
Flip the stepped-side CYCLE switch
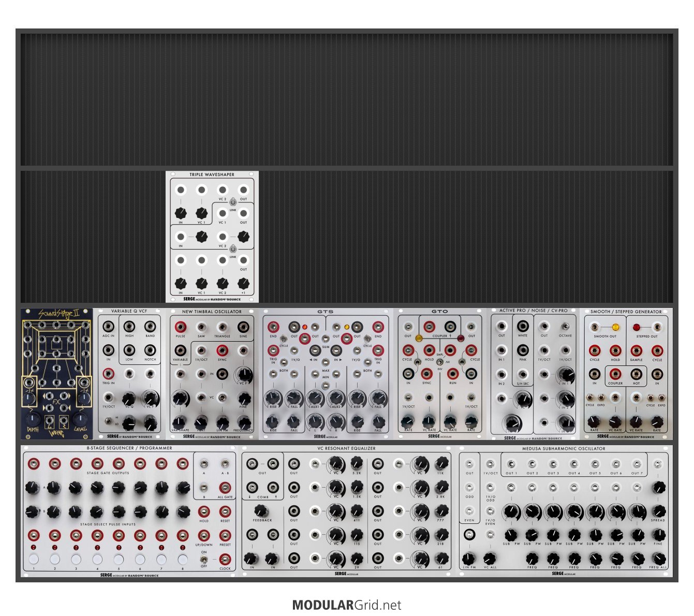(x=651, y=398)
